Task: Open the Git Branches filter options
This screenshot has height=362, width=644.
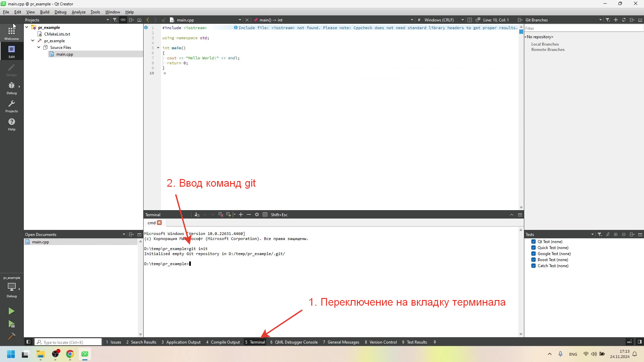Action: click(x=608, y=20)
